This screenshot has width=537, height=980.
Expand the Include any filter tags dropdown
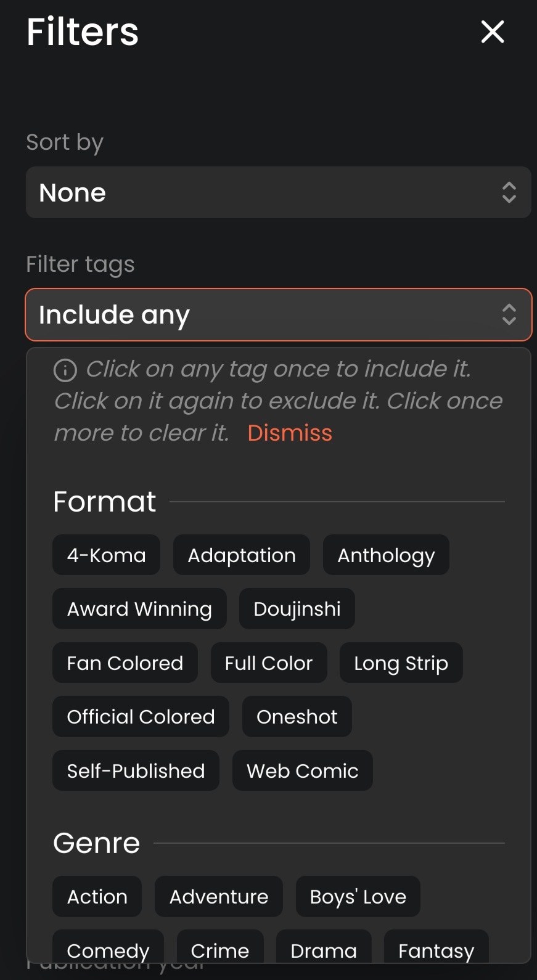[278, 315]
